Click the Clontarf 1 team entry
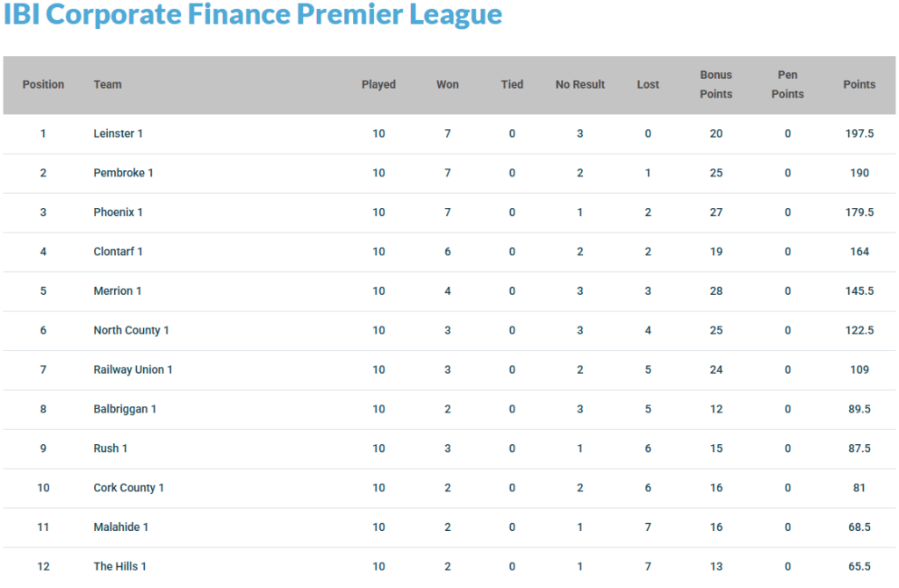899x588 pixels. [118, 252]
